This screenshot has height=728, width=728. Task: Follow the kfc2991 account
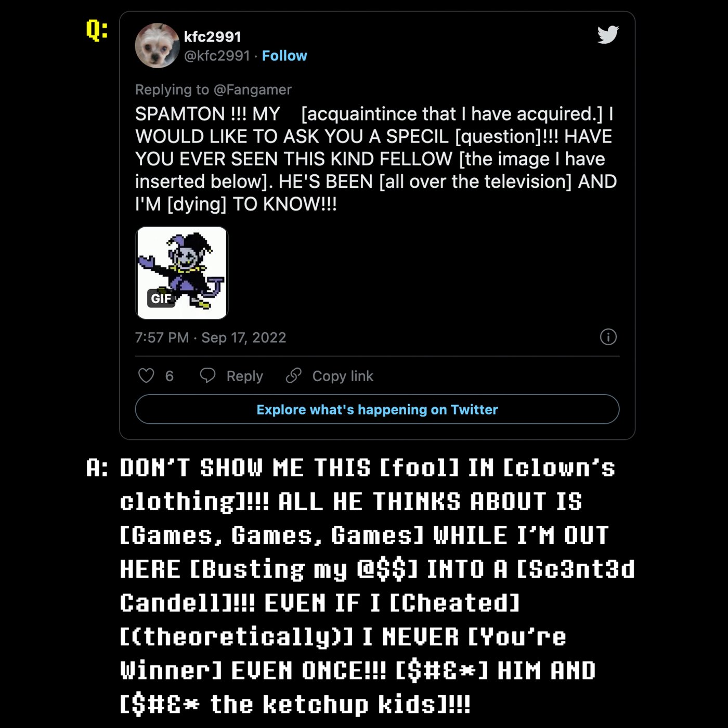coord(284,56)
